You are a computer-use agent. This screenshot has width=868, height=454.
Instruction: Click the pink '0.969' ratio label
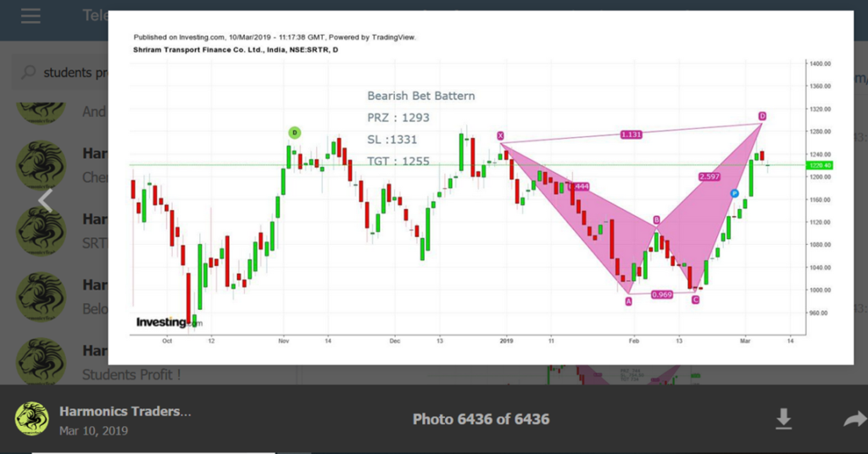tap(662, 295)
